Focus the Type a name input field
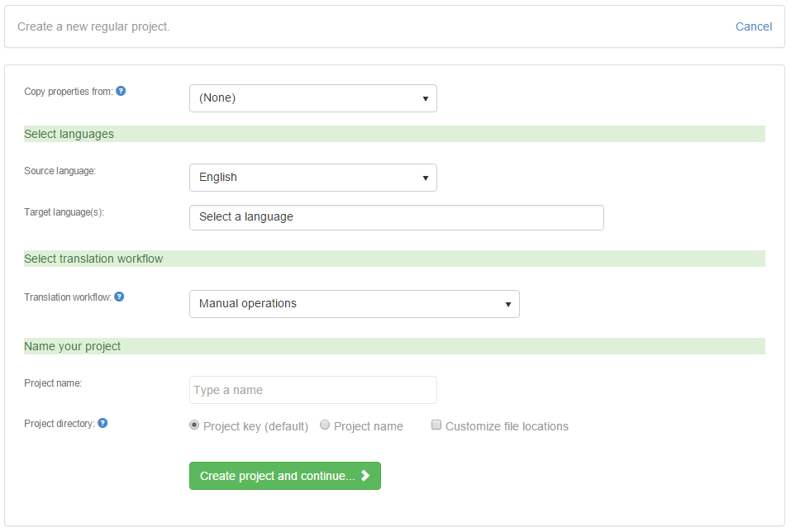Image resolution: width=791 pixels, height=532 pixels. click(312, 390)
